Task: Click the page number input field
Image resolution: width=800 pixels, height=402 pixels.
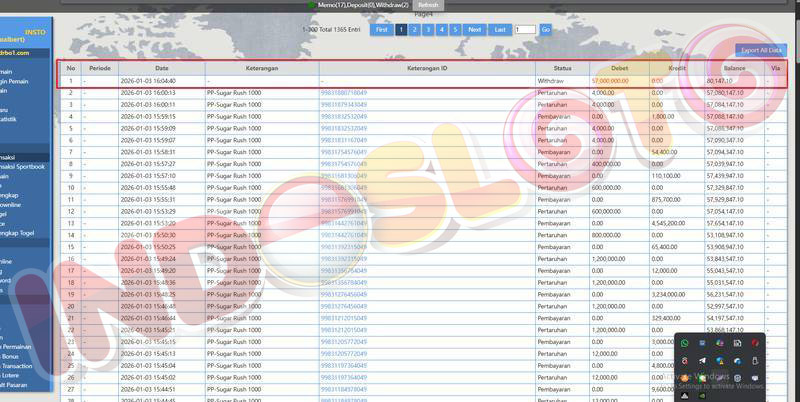Action: click(x=525, y=30)
